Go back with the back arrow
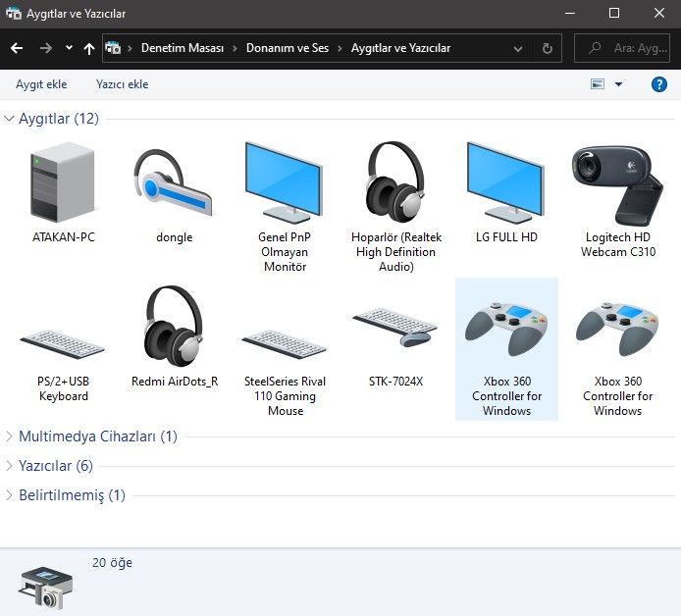The width and height of the screenshot is (681, 616). coord(17,48)
